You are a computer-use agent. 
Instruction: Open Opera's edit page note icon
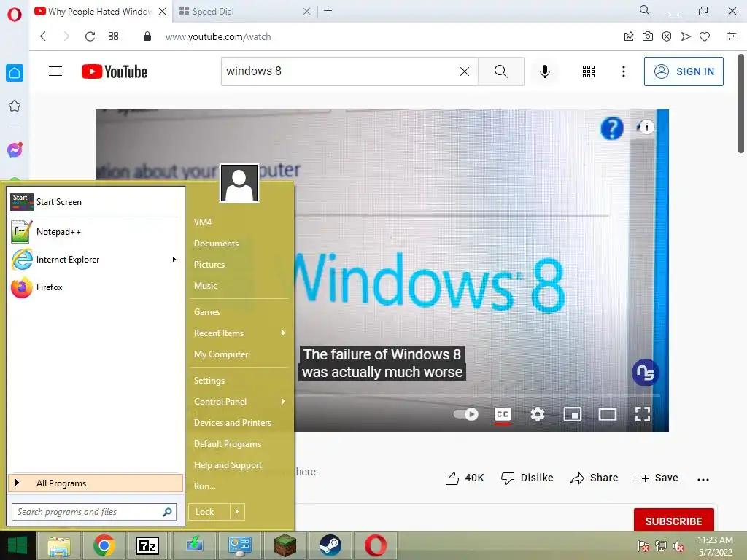(x=629, y=36)
